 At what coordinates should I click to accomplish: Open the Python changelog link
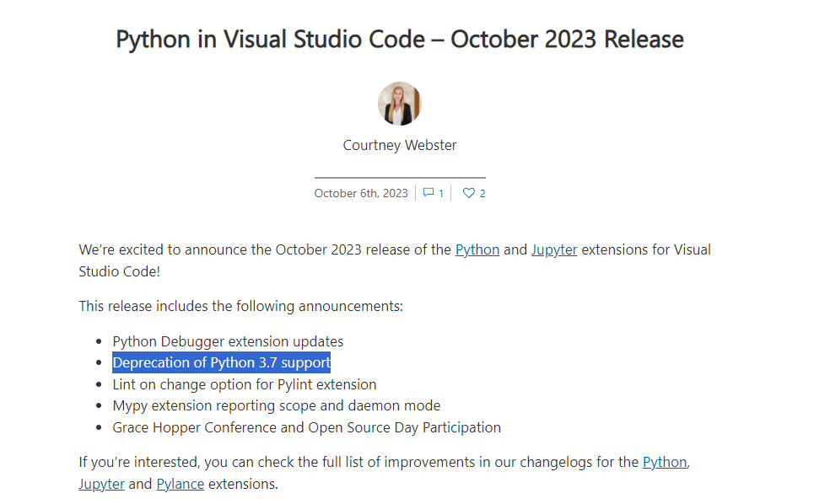665,462
